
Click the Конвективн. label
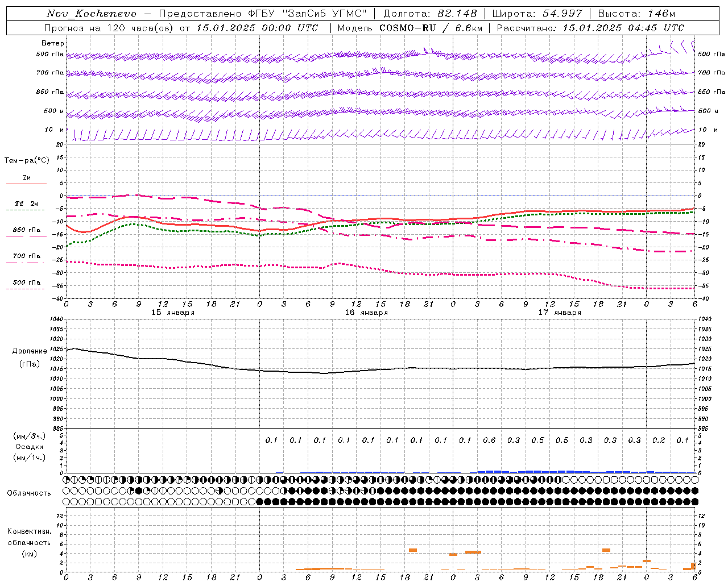pos(30,531)
